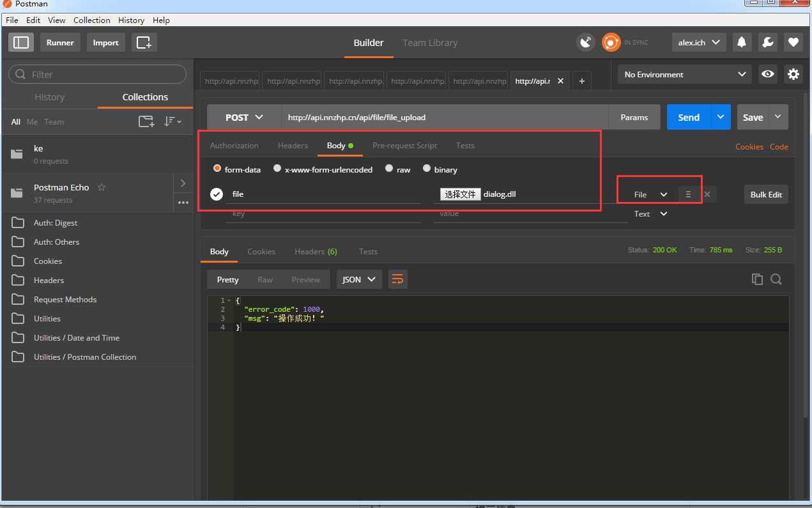
Task: Open alex.ich account dropdown
Action: [699, 42]
